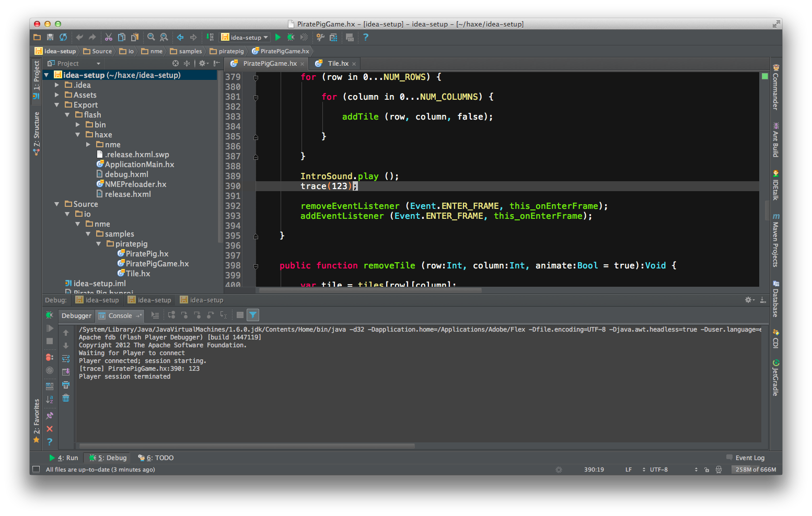
Task: Open Settings using the wrench toolbar icon
Action: [320, 37]
